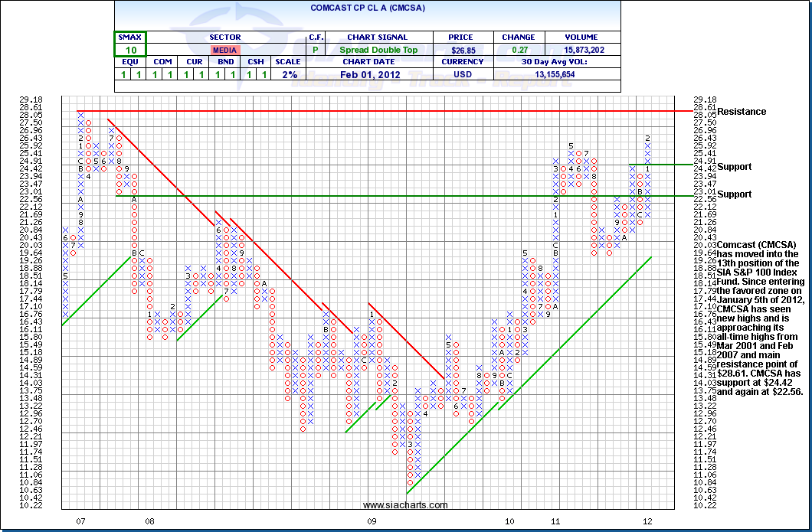812x532 pixels.
Task: Select the 2% scale value
Action: pyautogui.click(x=289, y=74)
